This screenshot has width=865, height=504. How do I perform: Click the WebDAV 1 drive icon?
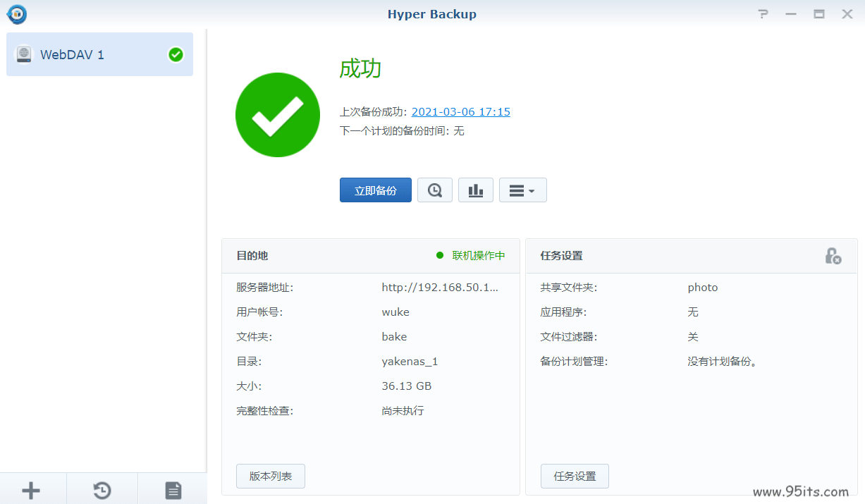pyautogui.click(x=24, y=54)
